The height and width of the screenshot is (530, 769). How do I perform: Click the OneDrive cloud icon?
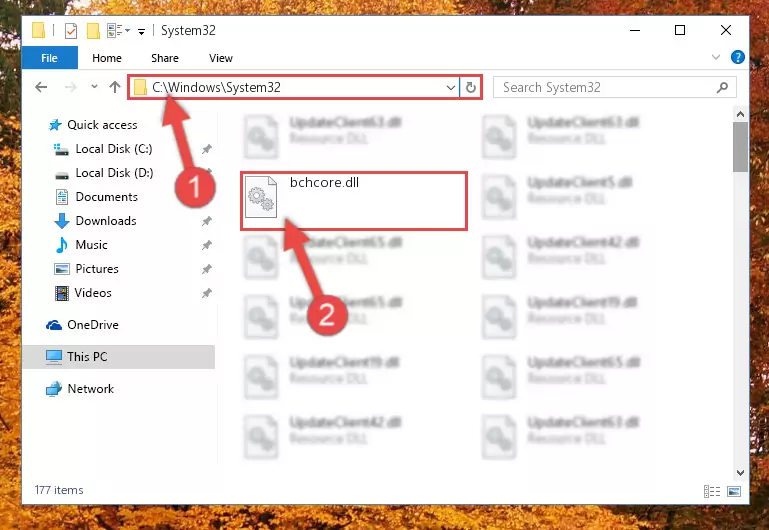pos(54,325)
